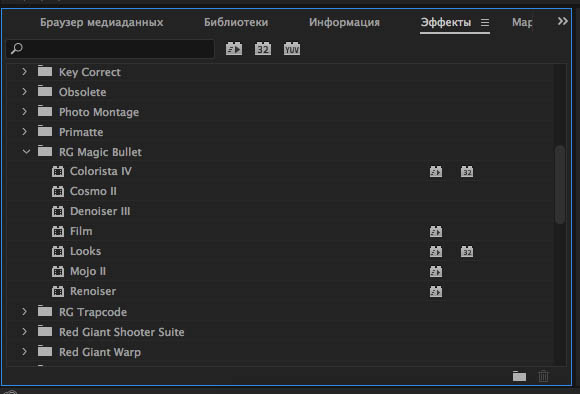Click the magnifier search icon
Image resolution: width=580 pixels, height=394 pixels.
[17, 48]
